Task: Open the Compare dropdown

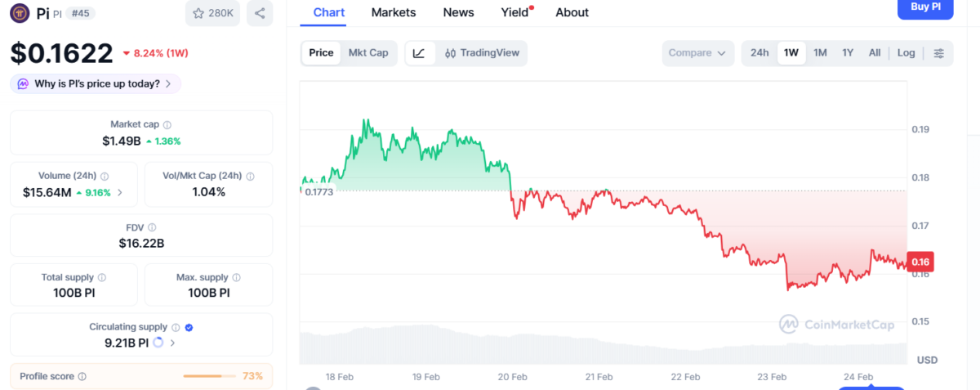Action: 696,53
